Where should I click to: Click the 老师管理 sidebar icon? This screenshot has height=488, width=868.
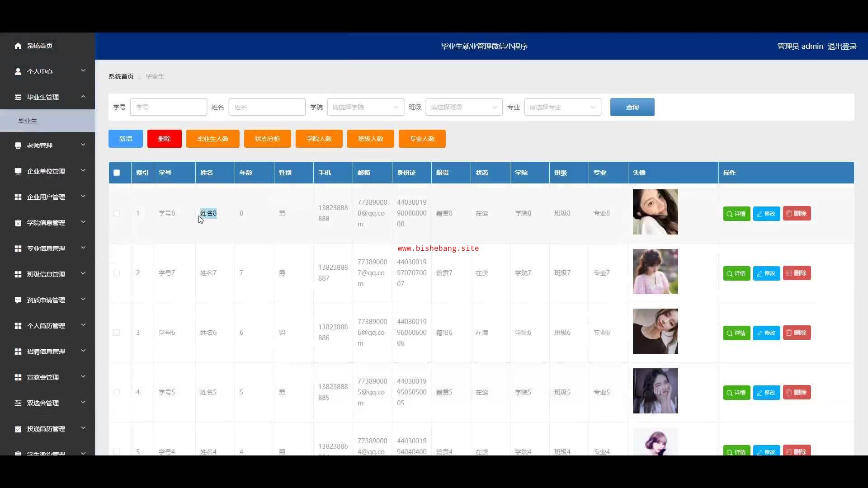pos(18,145)
